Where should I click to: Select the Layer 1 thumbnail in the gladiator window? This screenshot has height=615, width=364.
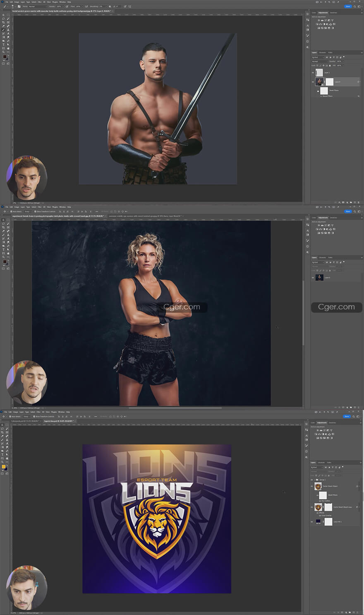click(x=319, y=72)
